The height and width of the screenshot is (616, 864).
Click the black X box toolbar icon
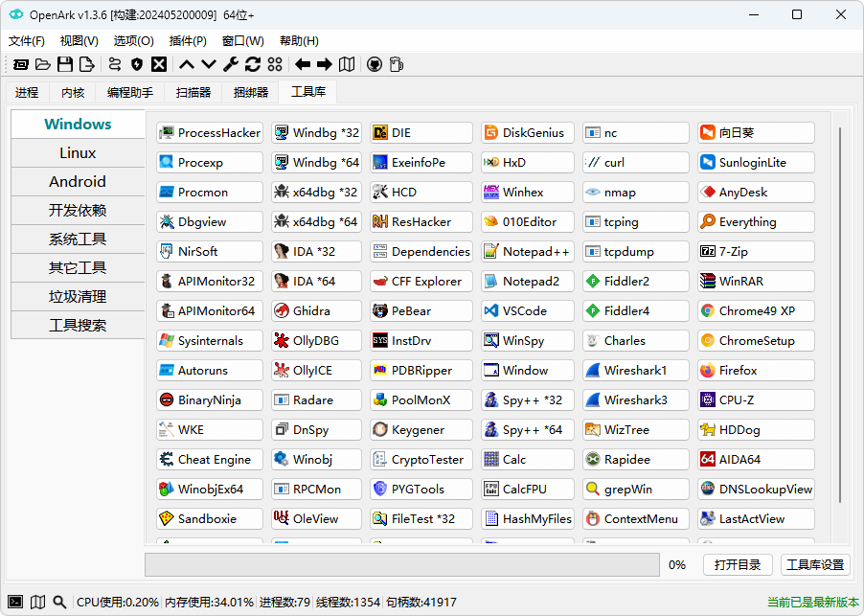159,64
